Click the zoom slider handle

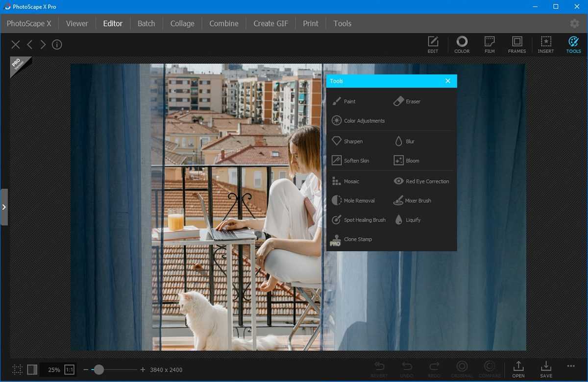(x=98, y=370)
